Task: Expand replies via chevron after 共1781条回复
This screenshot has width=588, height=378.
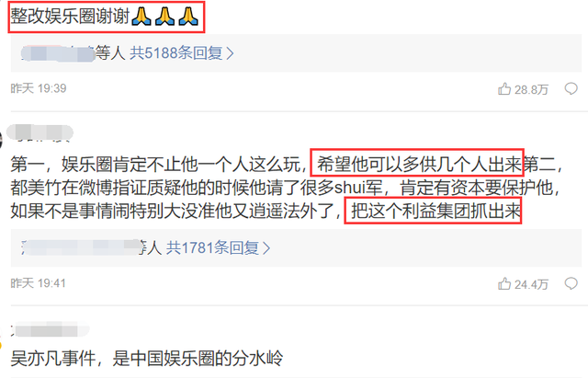Action: pos(266,248)
